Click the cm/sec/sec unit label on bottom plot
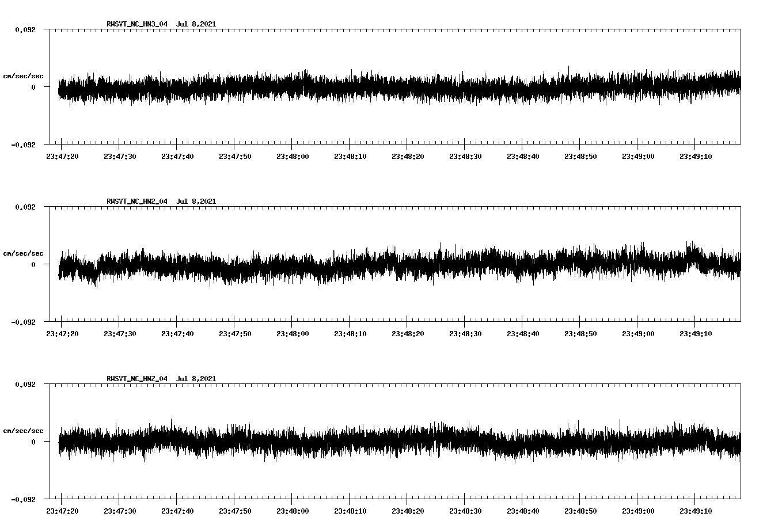This screenshot has width=782, height=532. coord(23,430)
